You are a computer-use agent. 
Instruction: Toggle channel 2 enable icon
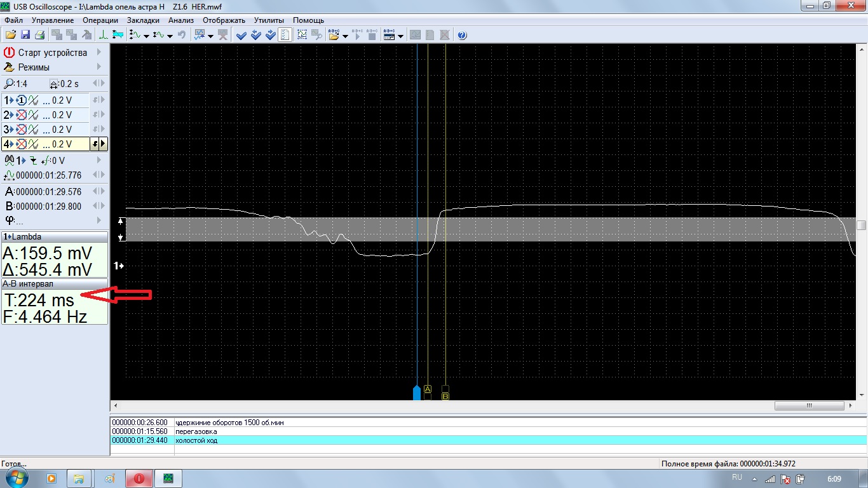(21, 115)
